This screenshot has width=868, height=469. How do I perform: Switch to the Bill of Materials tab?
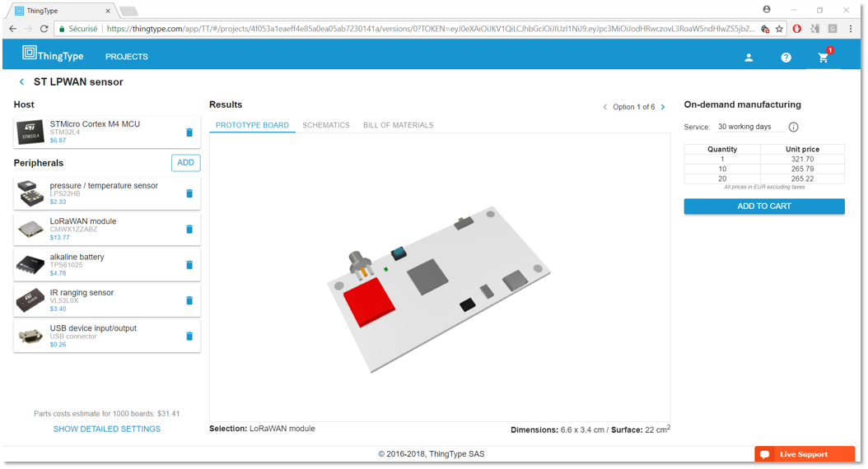pyautogui.click(x=398, y=125)
